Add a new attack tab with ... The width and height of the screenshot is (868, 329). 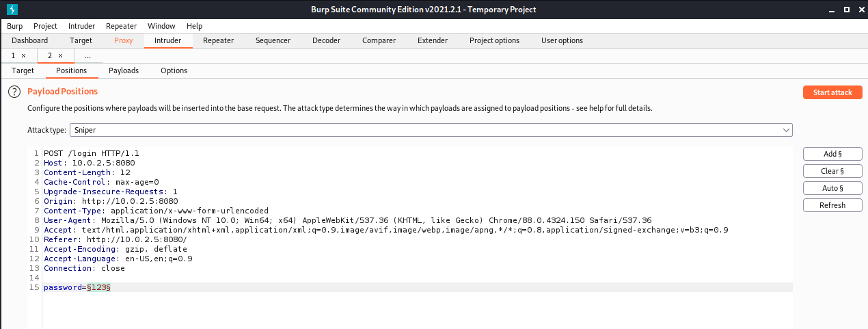(87, 55)
